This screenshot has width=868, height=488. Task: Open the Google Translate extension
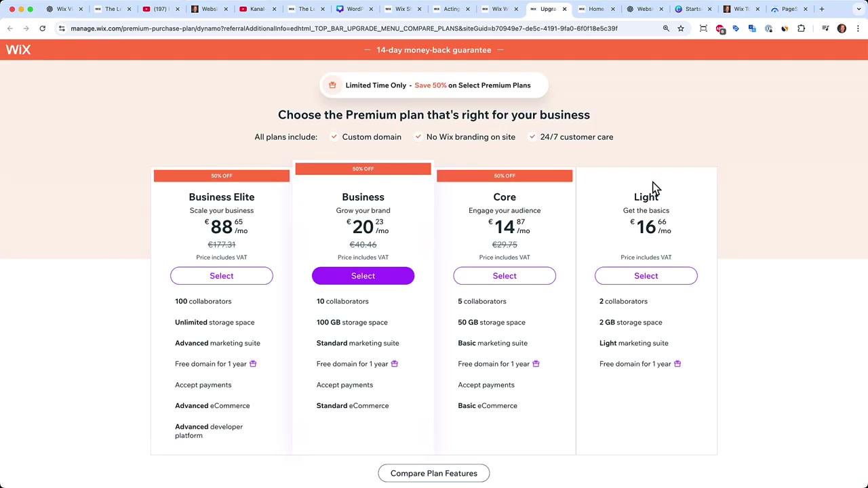(752, 28)
